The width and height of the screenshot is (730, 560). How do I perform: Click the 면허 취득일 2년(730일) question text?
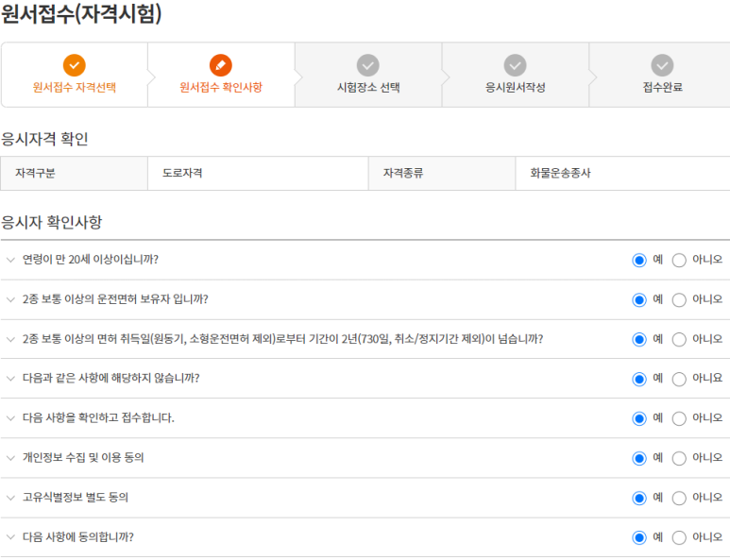(282, 338)
